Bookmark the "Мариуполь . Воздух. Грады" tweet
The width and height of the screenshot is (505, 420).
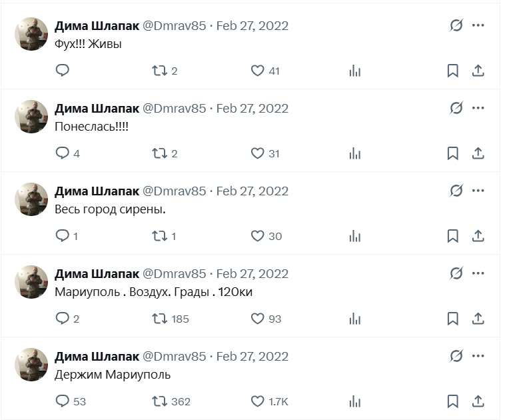(x=452, y=319)
